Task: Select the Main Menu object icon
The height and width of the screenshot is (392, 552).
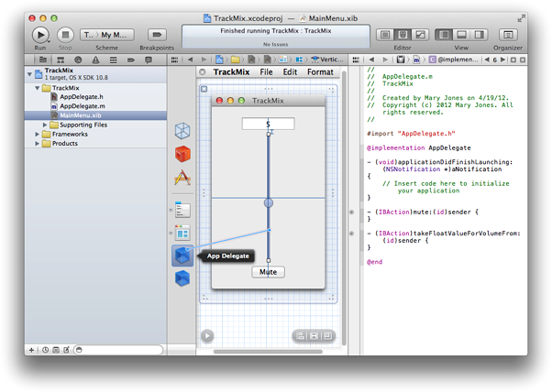Action: [x=182, y=210]
